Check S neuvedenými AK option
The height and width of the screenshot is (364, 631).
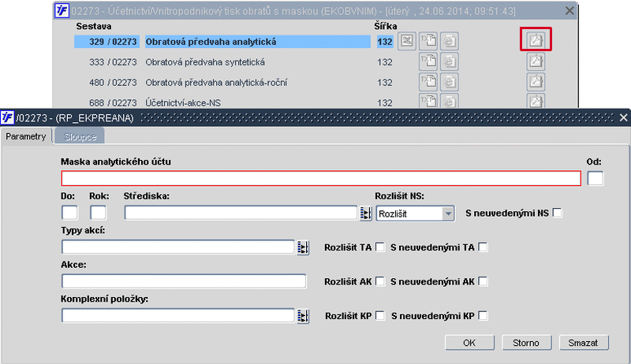click(x=483, y=281)
